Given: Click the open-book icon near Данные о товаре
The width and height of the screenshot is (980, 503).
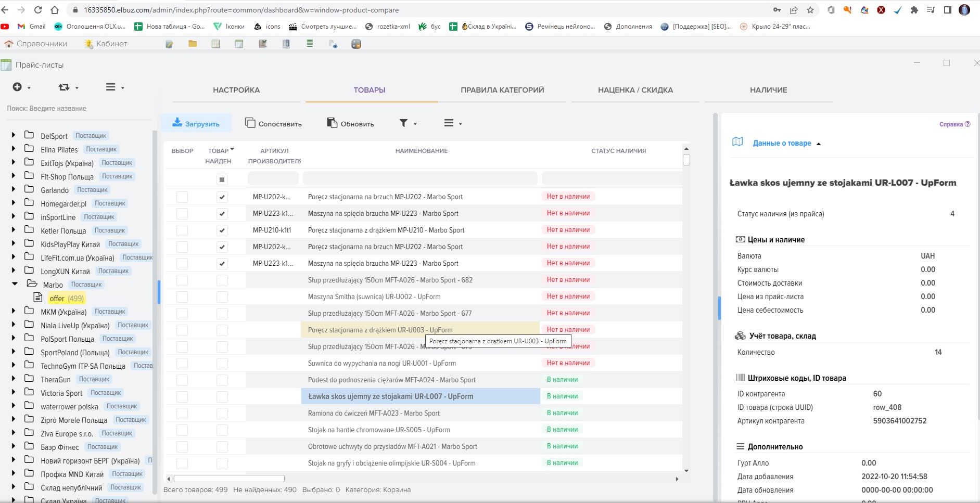Looking at the screenshot, I should (x=737, y=142).
